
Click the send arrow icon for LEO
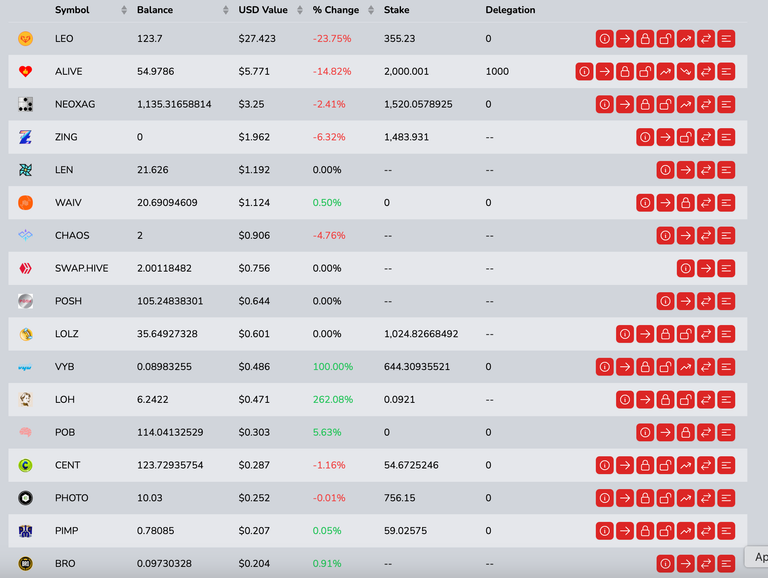point(625,39)
